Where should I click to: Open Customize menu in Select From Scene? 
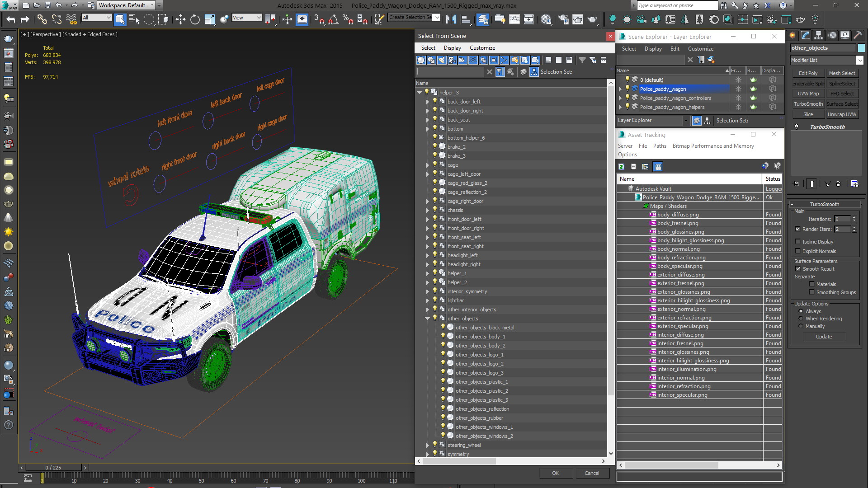482,48
